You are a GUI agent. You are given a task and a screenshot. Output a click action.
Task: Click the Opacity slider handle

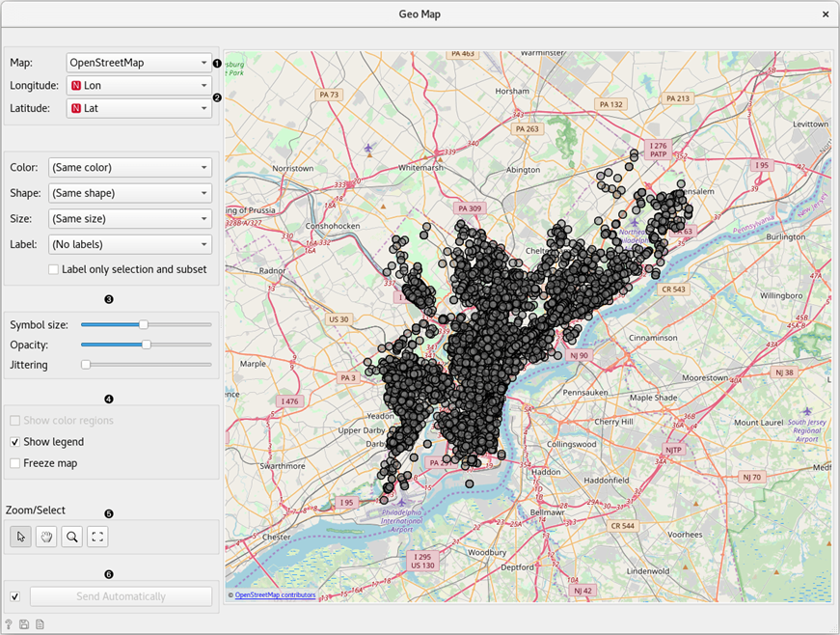[147, 345]
